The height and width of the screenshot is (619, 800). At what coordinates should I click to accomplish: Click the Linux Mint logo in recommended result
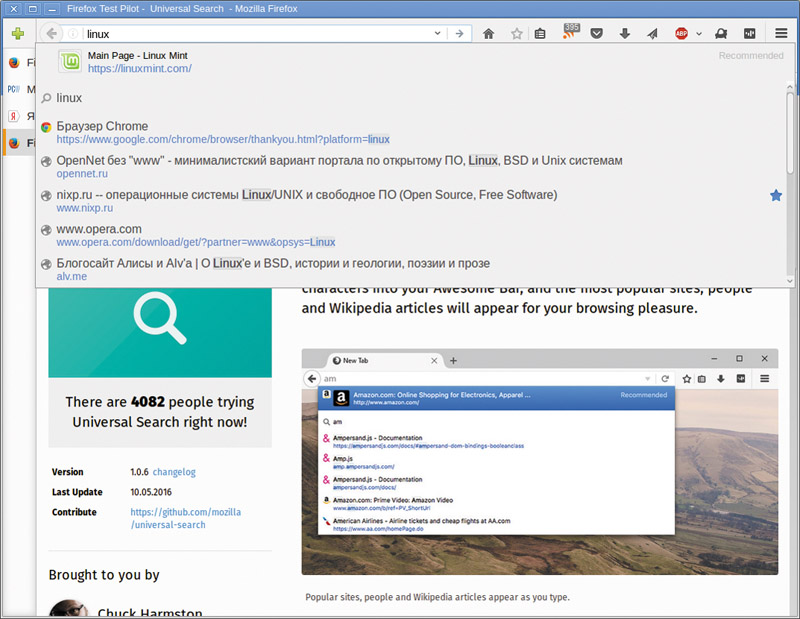(69, 62)
